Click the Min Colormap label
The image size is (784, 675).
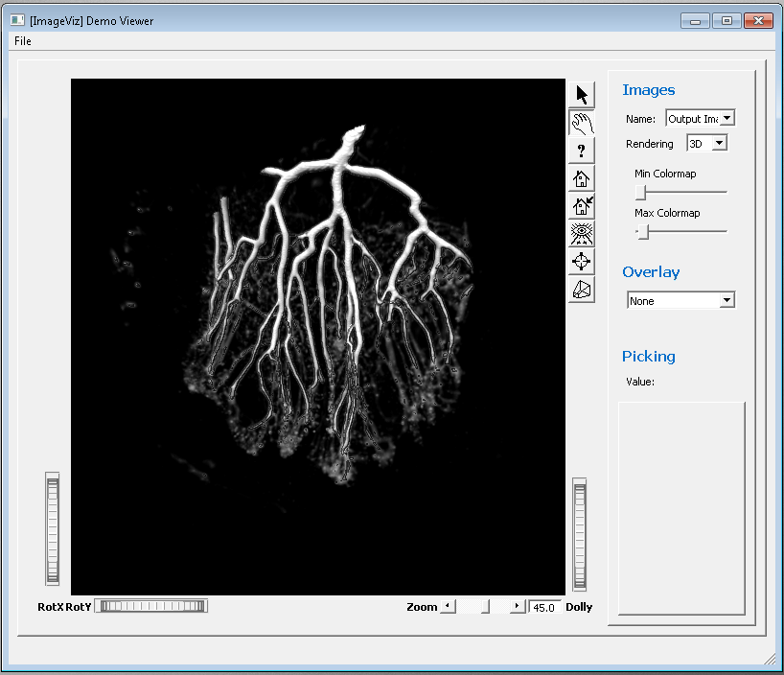[665, 174]
